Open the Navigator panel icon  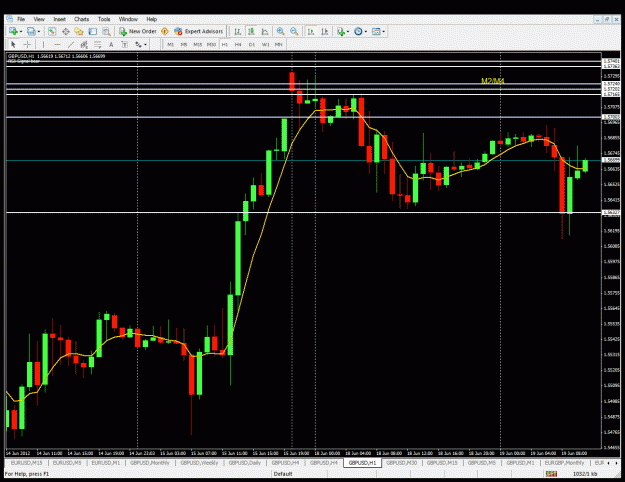79,31
